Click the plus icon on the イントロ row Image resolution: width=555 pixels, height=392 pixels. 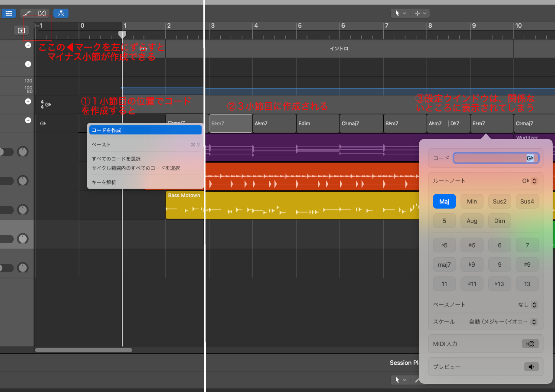pos(28,45)
